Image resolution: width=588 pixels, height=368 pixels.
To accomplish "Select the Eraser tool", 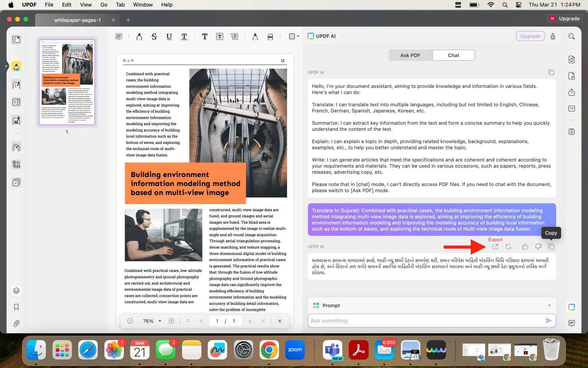I will 270,37.
